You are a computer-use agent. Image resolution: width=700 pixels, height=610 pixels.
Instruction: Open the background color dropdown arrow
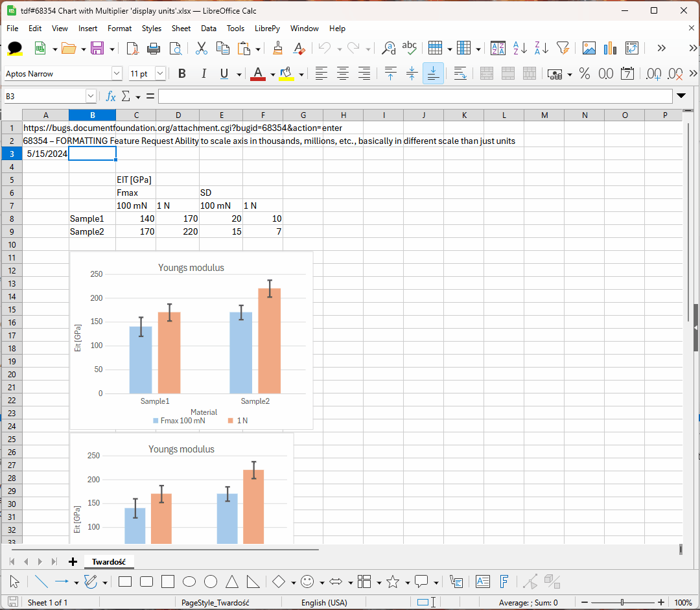tap(301, 75)
